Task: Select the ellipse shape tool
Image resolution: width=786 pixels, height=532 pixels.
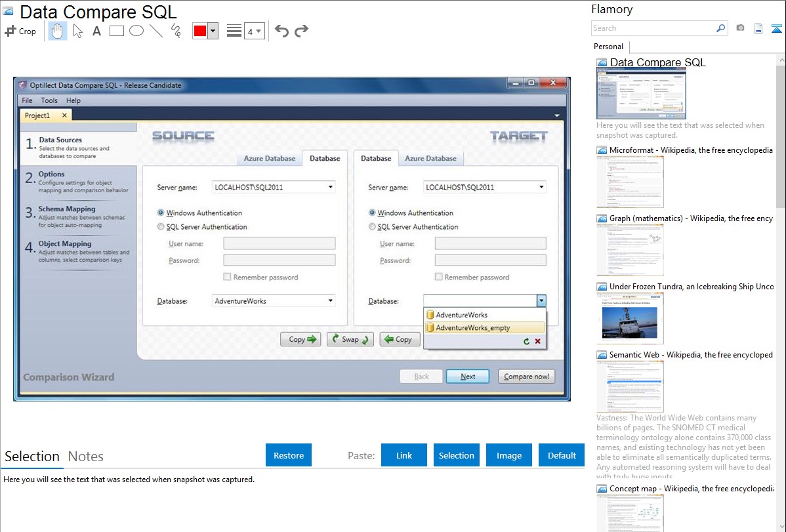Action: 136,31
